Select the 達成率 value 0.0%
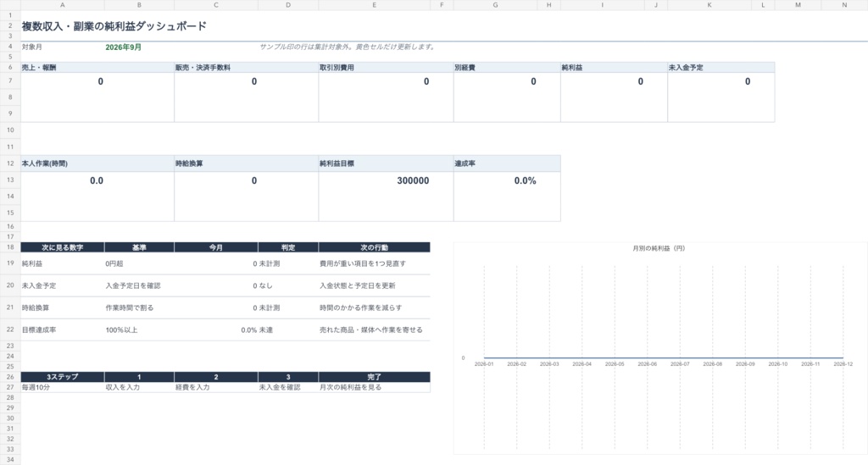868x465 pixels. pos(525,180)
